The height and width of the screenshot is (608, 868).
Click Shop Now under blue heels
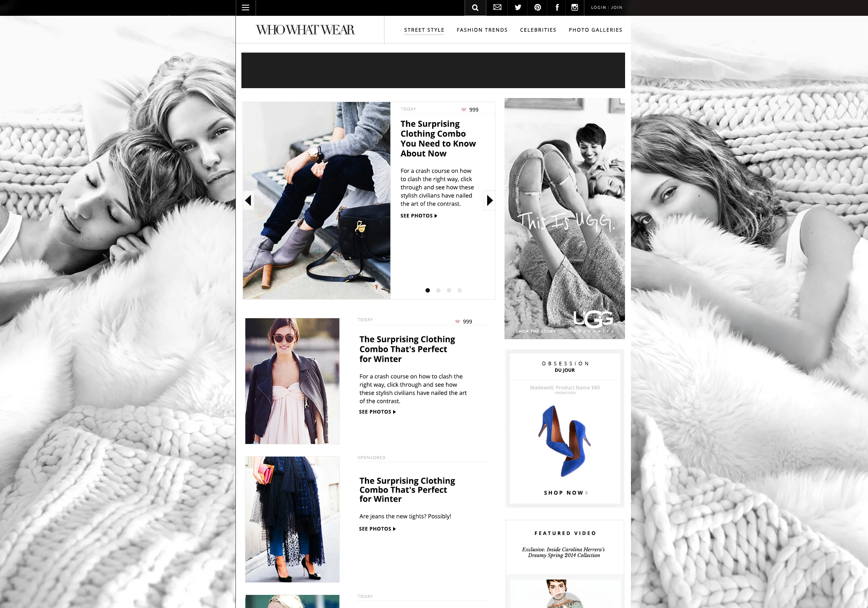(x=566, y=493)
